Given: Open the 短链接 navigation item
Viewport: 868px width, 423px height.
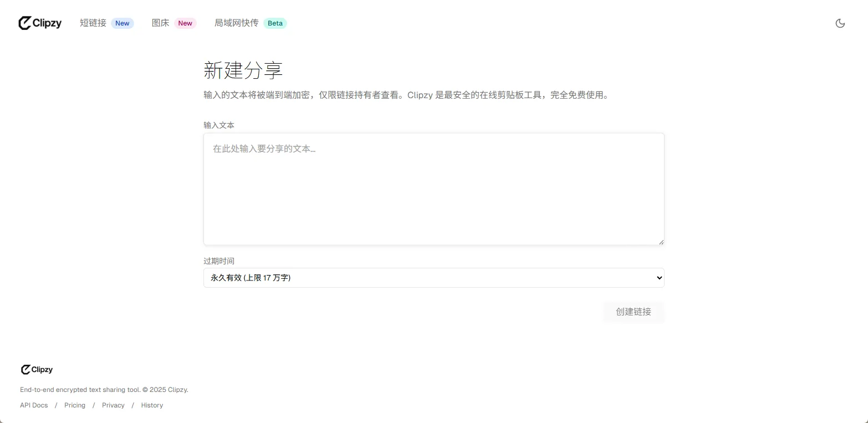Looking at the screenshot, I should pyautogui.click(x=93, y=23).
